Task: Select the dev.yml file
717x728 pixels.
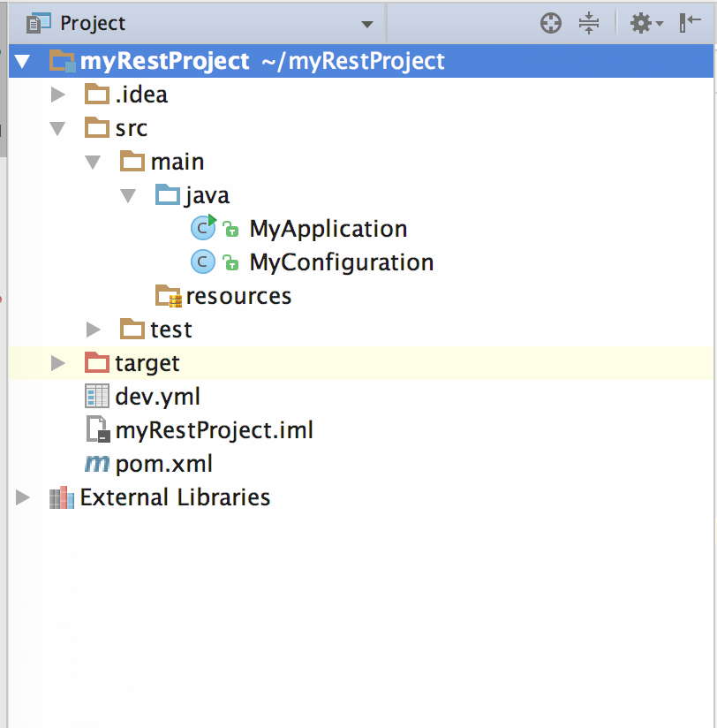Action: (157, 397)
